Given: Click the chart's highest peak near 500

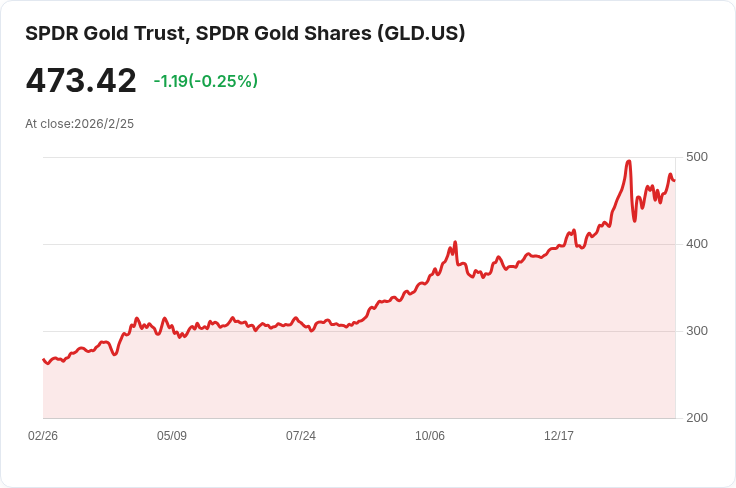Looking at the screenshot, I should pos(628,161).
